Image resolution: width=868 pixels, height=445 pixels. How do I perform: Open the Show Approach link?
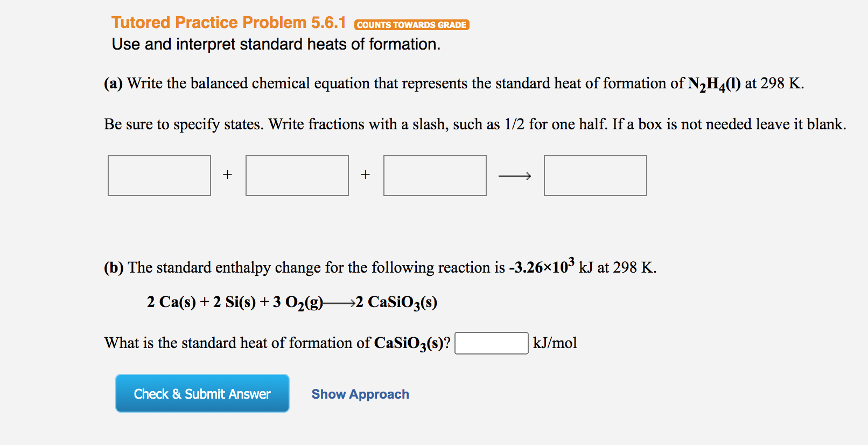pos(360,394)
